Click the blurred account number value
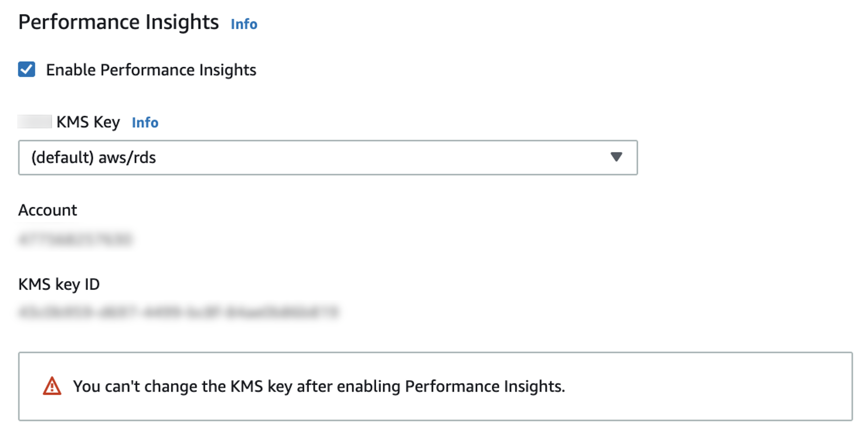Image resolution: width=868 pixels, height=436 pixels. (x=75, y=239)
